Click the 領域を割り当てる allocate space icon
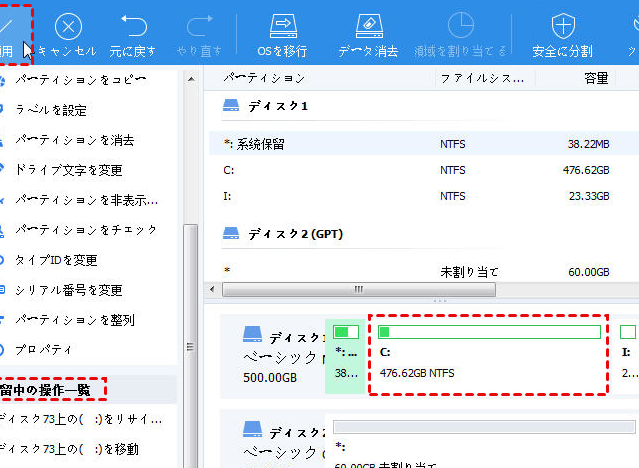639x468 pixels. click(x=461, y=25)
